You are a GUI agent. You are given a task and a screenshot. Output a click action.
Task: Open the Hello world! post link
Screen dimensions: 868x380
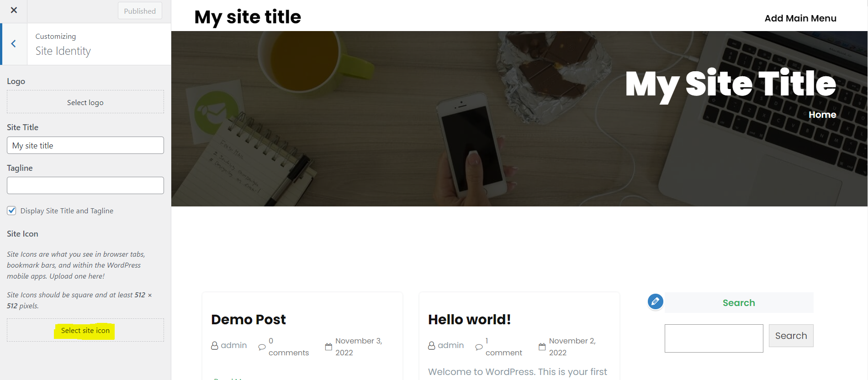469,319
